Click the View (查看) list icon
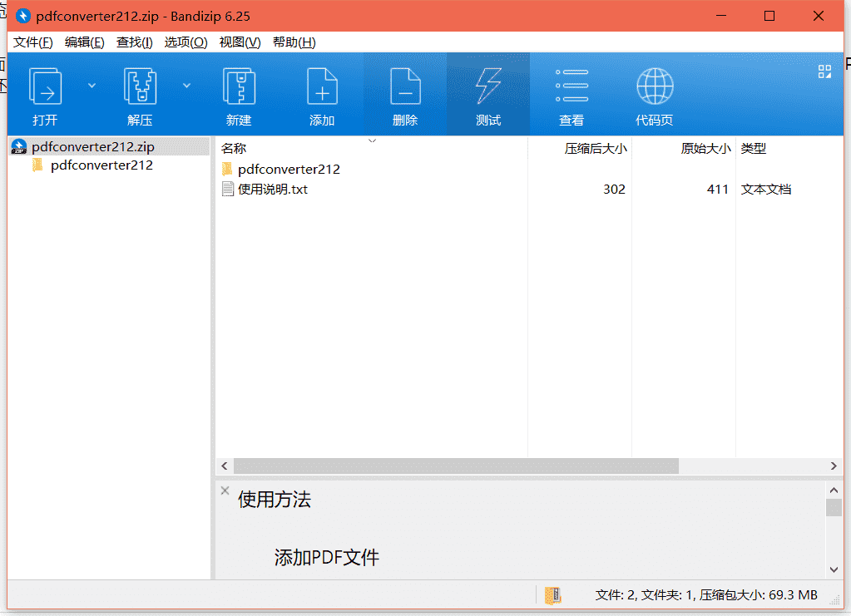Image resolution: width=851 pixels, height=616 pixels. 572,86
